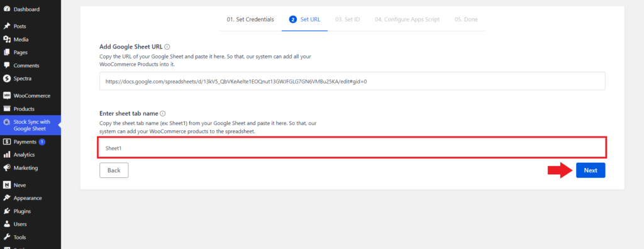Screen dimensions: 644x249
Task: Click the Posts pin icon
Action: 6,26
